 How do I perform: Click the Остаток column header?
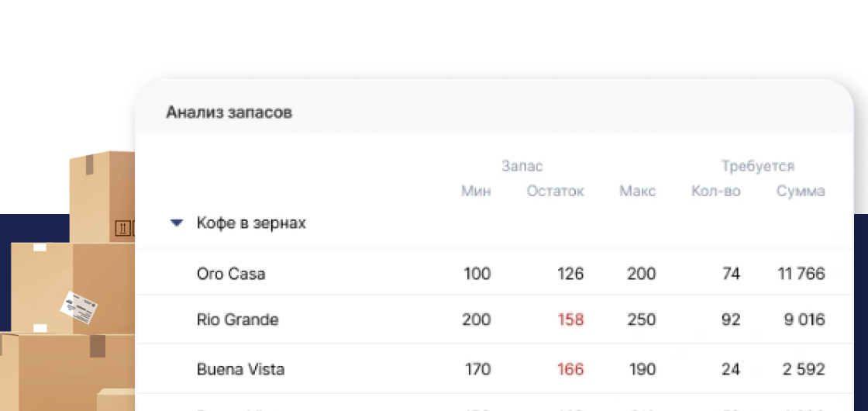pyautogui.click(x=555, y=192)
